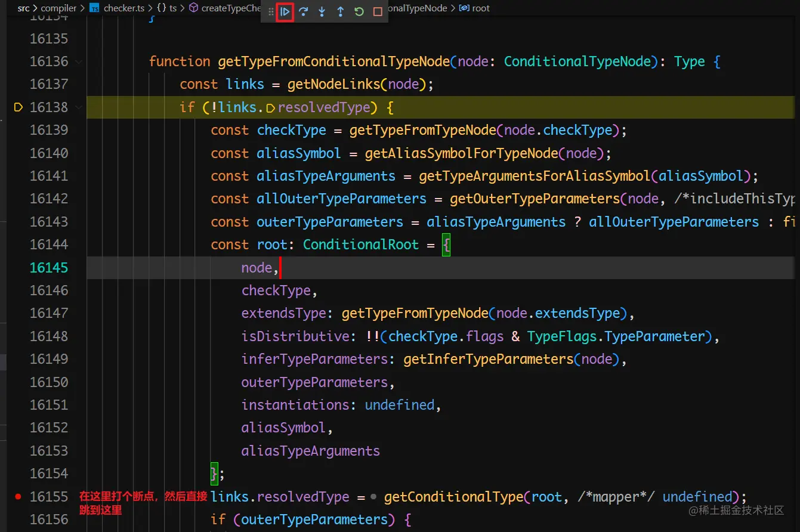Collapse the function at line 16136
Image resolution: width=800 pixels, height=532 pixels.
79,61
